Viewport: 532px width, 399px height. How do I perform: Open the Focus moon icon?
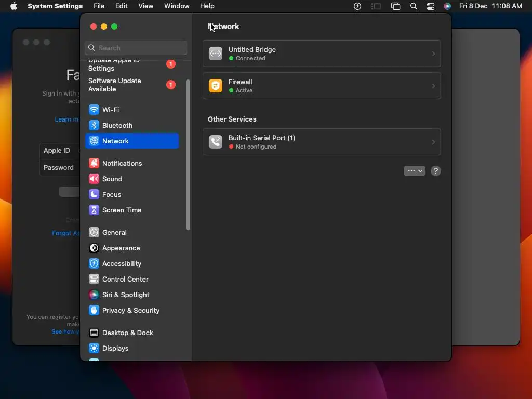94,194
